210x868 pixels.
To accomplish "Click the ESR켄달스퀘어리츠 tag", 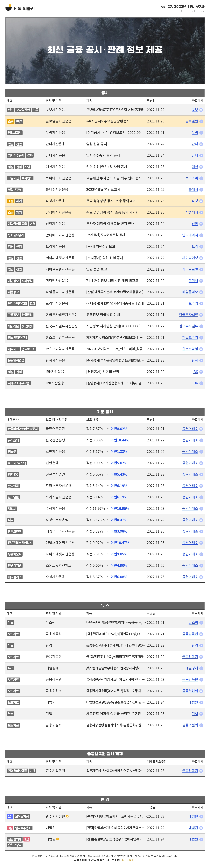I will 20,543.
